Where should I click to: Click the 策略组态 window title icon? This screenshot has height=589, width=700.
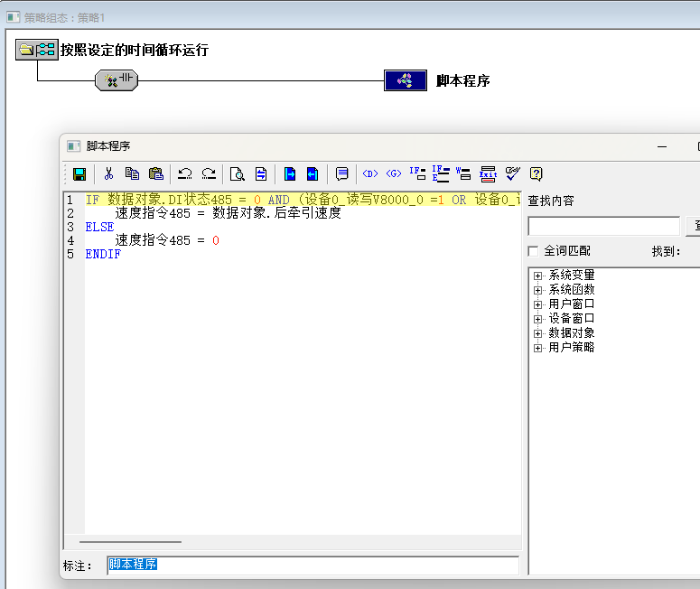(x=14, y=17)
